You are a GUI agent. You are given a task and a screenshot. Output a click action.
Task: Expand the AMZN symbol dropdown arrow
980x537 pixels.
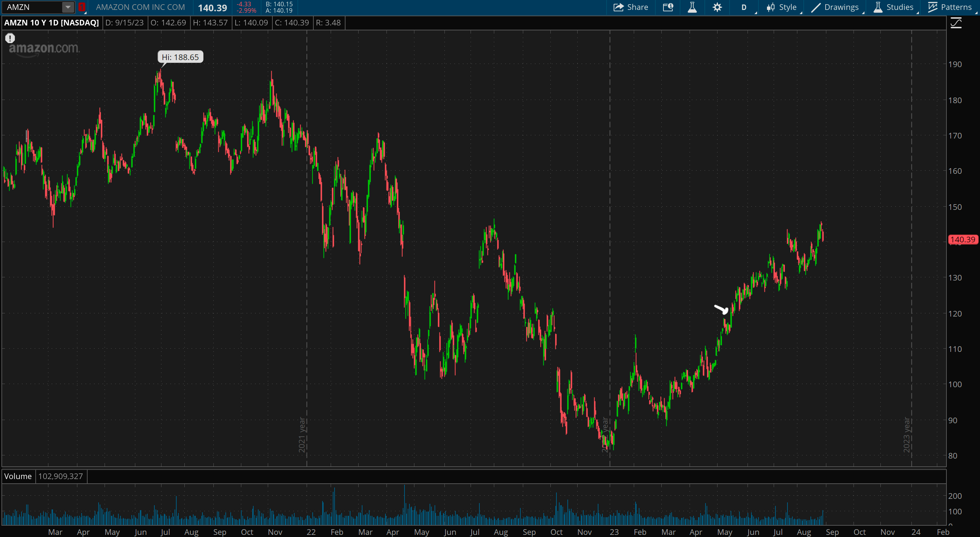tap(67, 7)
